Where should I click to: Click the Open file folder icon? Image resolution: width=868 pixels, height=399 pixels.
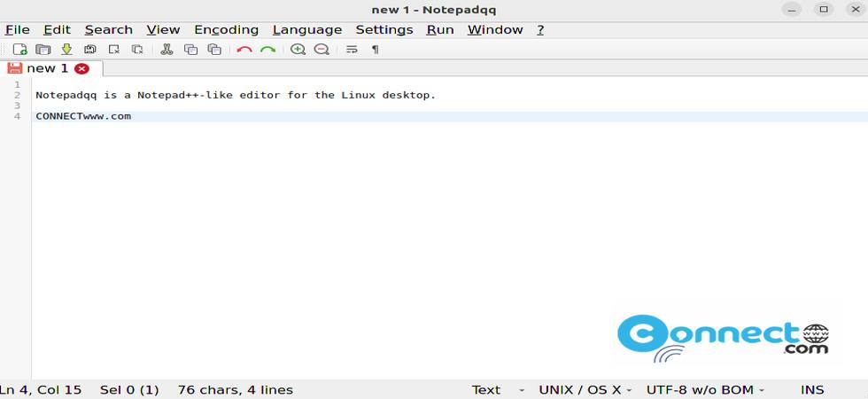[43, 50]
